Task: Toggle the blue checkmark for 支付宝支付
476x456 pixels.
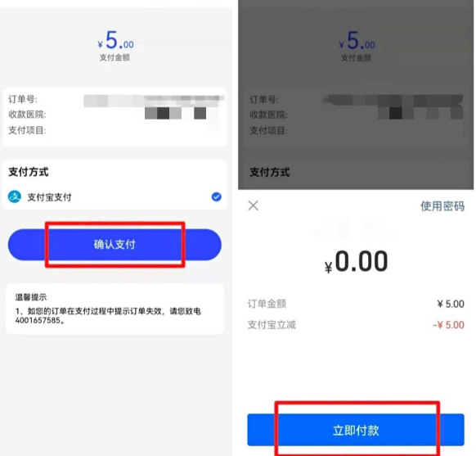Action: [216, 196]
